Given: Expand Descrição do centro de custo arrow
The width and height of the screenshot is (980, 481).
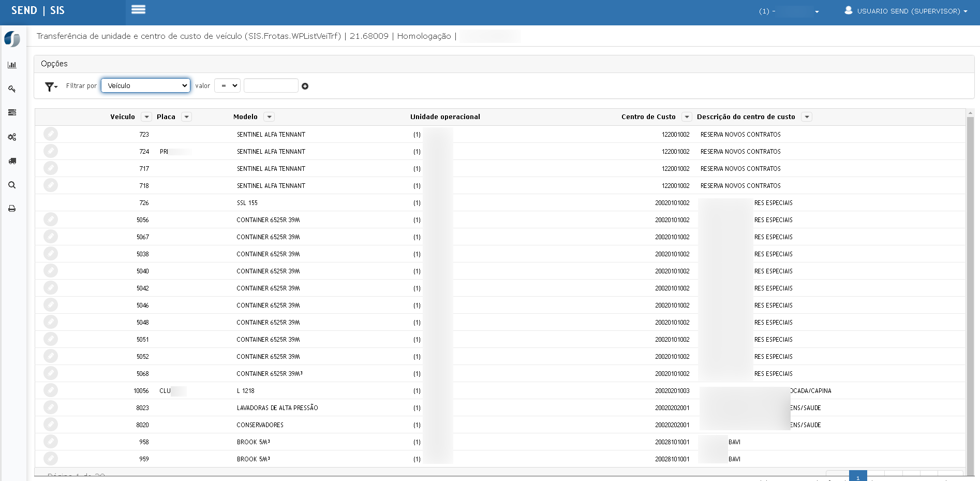Looking at the screenshot, I should [807, 117].
